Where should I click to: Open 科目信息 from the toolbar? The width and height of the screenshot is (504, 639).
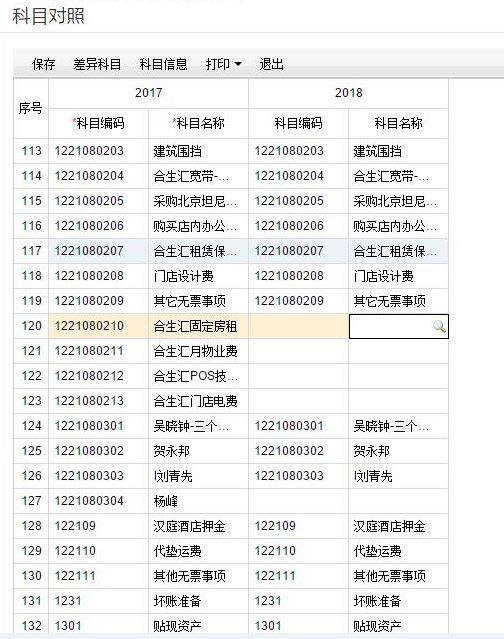163,64
